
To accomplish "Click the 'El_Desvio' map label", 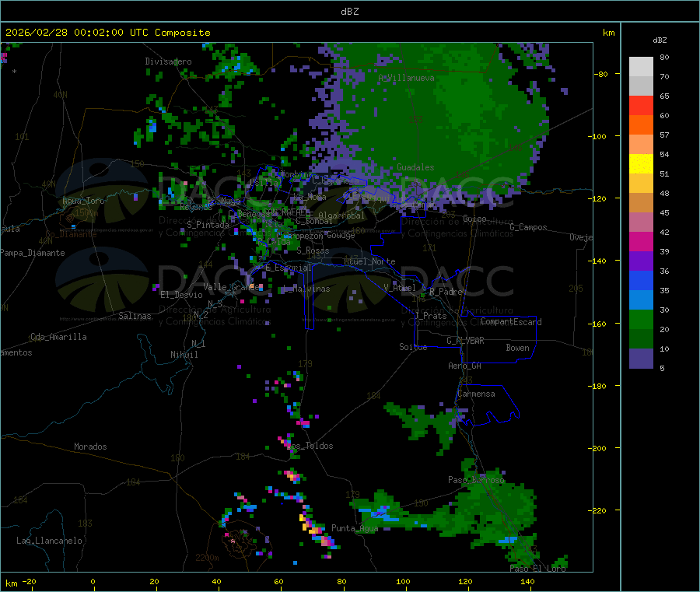I will (181, 295).
